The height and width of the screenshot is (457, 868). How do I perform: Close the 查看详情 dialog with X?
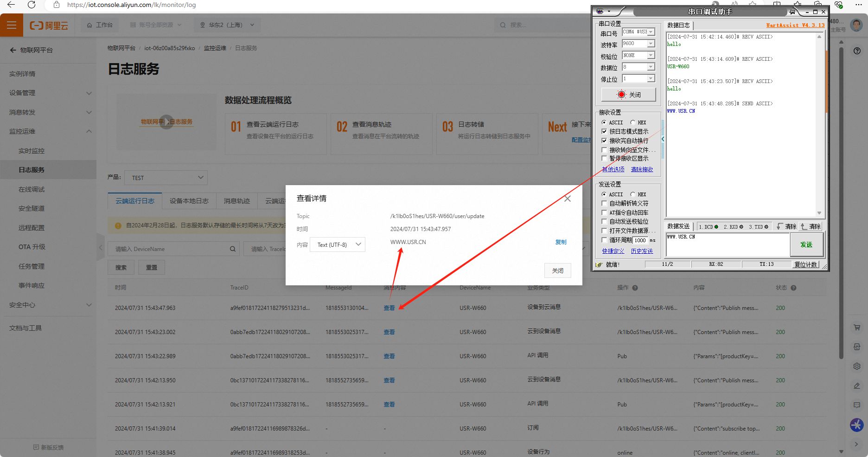click(x=567, y=199)
